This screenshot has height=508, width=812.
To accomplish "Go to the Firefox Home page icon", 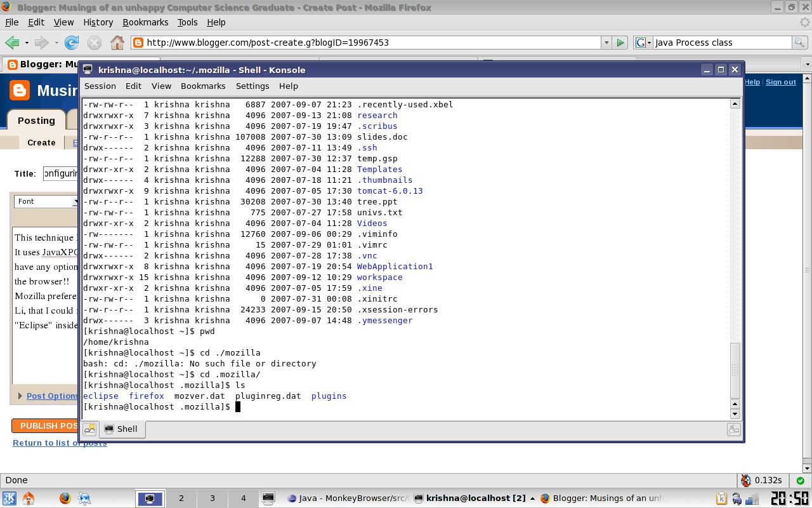I will coord(117,43).
